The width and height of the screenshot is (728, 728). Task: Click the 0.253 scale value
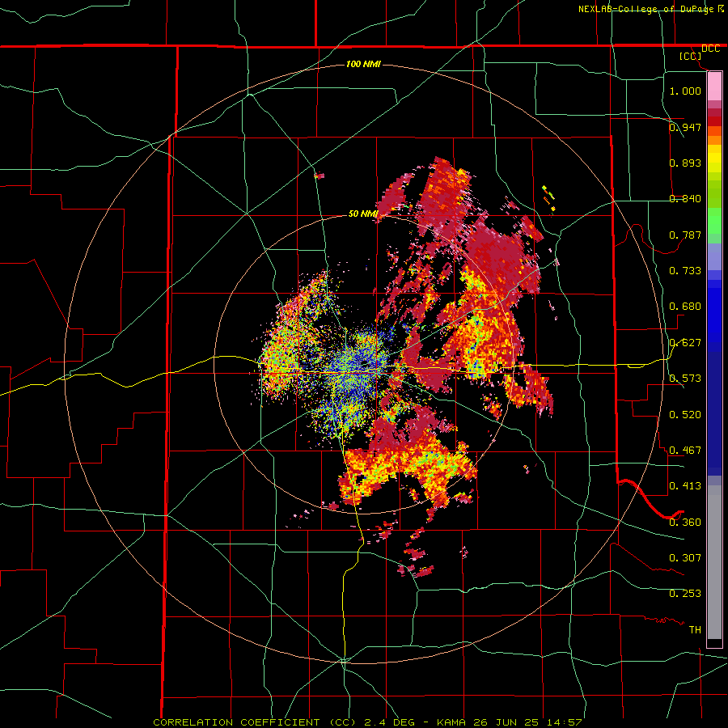click(685, 594)
